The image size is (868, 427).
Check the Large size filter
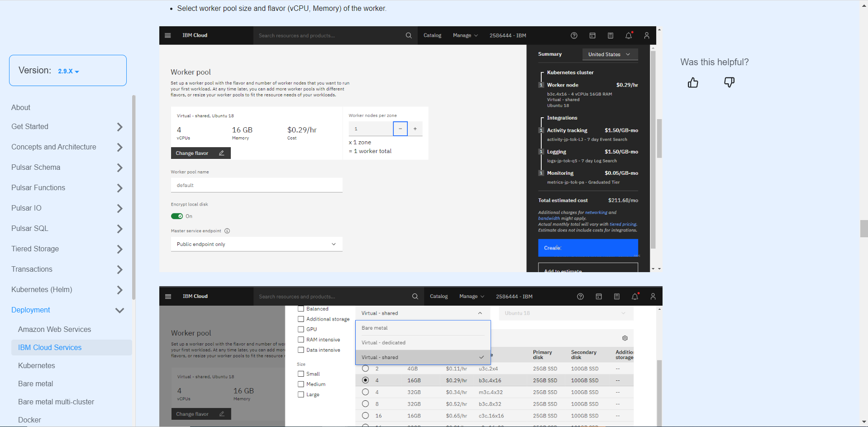tap(301, 395)
